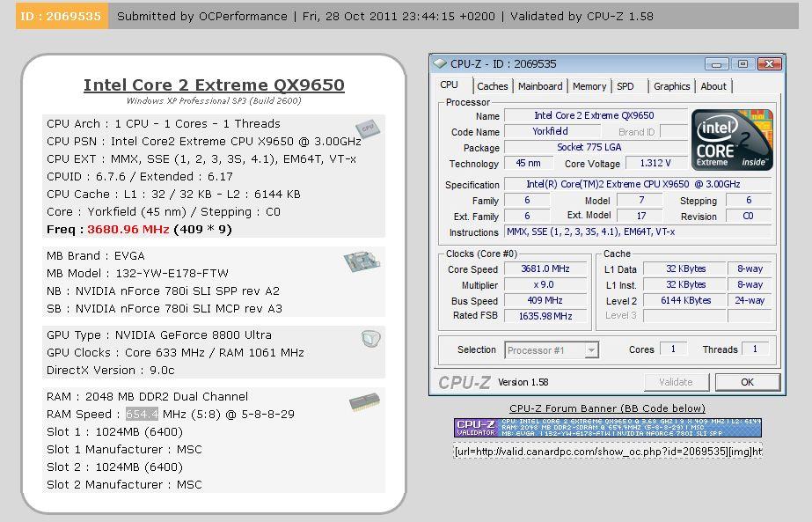Click the Cores count field
Image resolution: width=812 pixels, height=522 pixels.
[673, 349]
